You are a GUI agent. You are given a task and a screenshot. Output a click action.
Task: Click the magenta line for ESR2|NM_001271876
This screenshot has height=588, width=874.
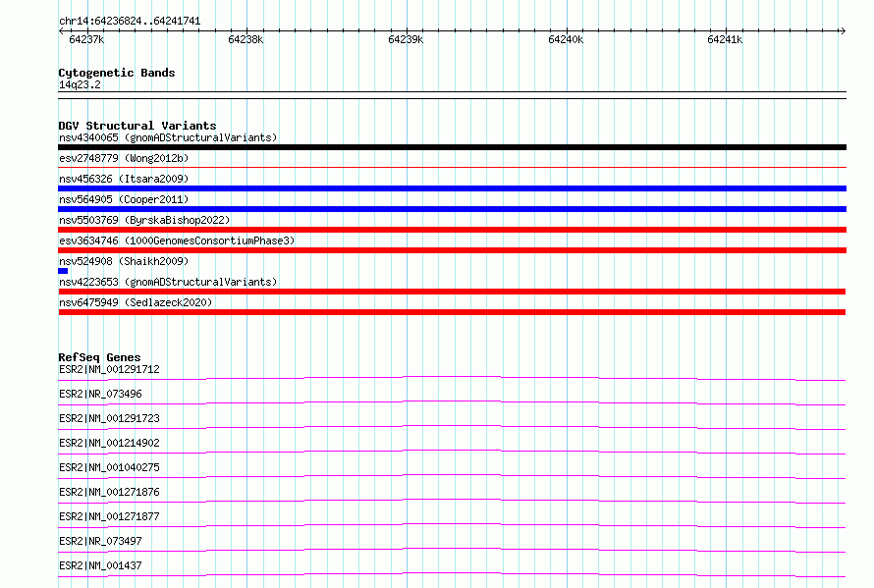coord(452,501)
